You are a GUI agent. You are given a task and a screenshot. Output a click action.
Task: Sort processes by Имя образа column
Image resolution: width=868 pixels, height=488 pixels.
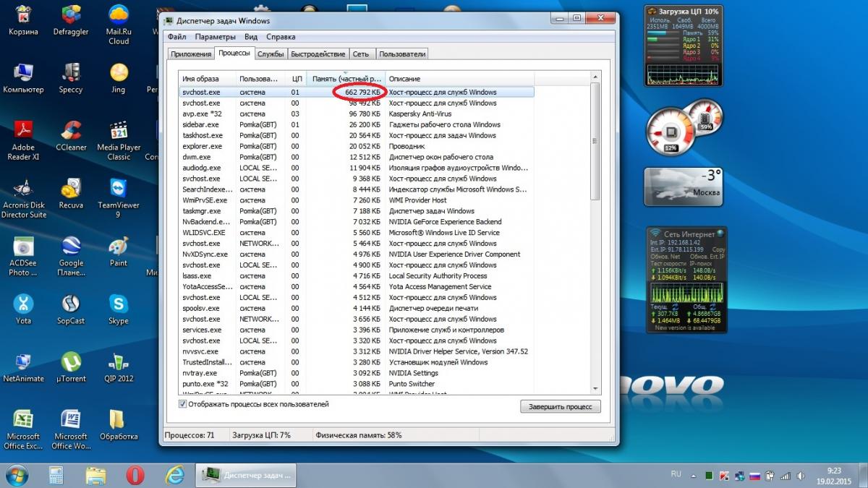pos(208,79)
